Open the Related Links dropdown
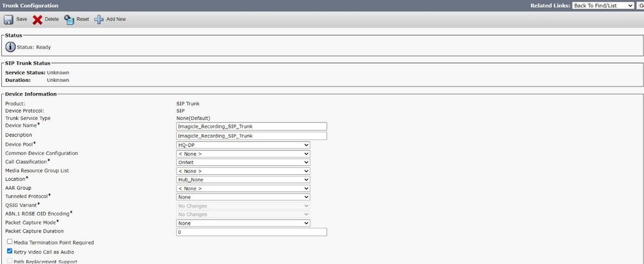Screen dimensions: 644x264 click(603, 5)
